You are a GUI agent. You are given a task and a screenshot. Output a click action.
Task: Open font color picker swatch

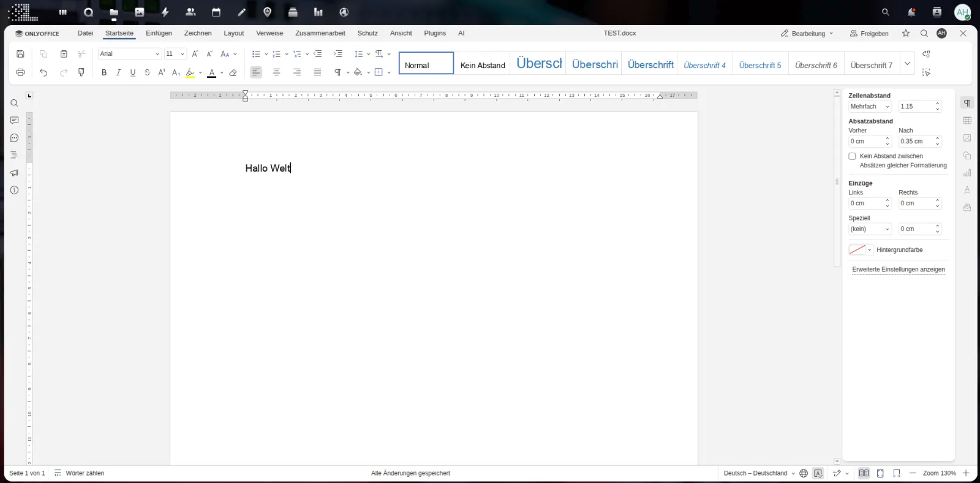(212, 72)
